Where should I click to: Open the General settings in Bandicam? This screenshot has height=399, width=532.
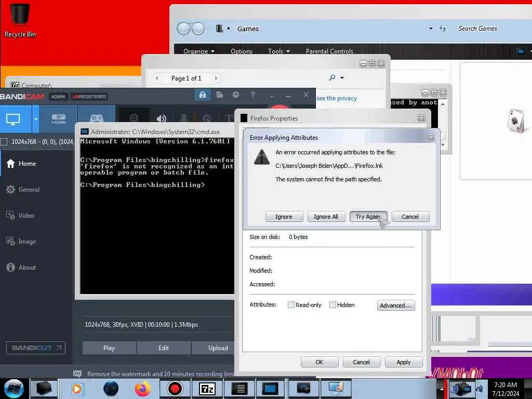(23, 189)
